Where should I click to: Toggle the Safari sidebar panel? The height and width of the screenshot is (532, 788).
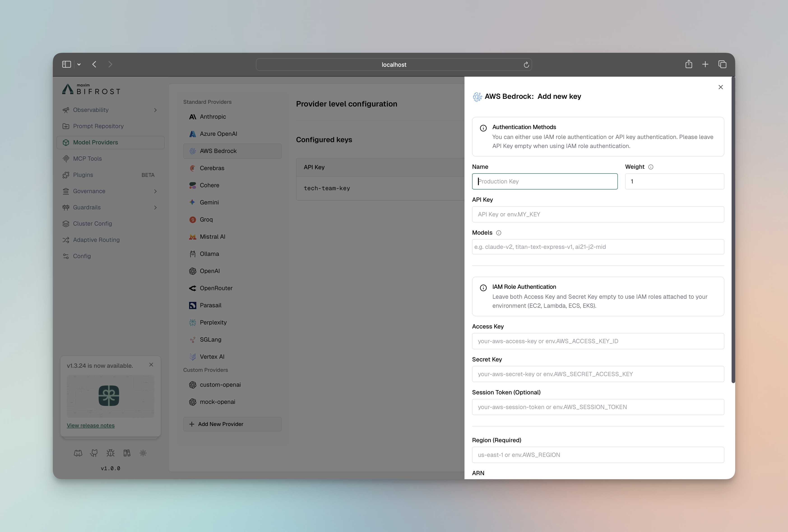pos(67,64)
